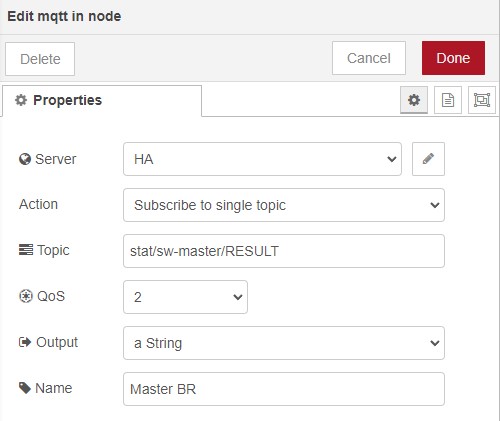The width and height of the screenshot is (500, 421).
Task: Click the Name tag icon
Action: click(x=25, y=388)
